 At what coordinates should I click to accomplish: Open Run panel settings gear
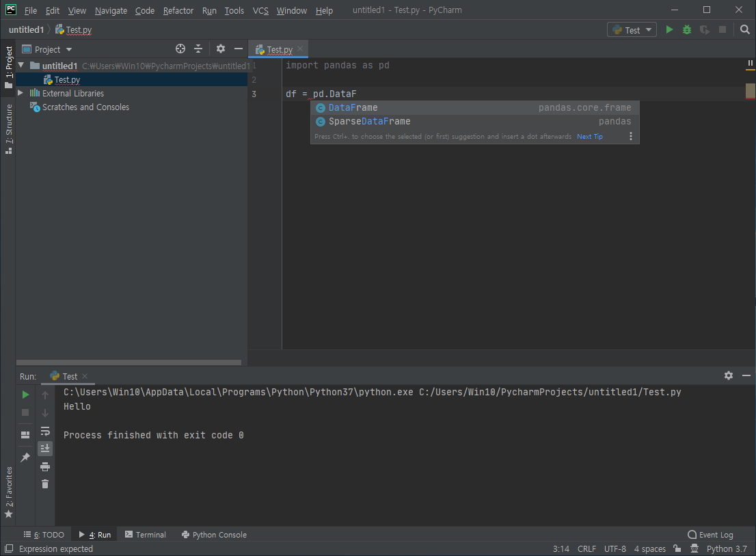[729, 375]
